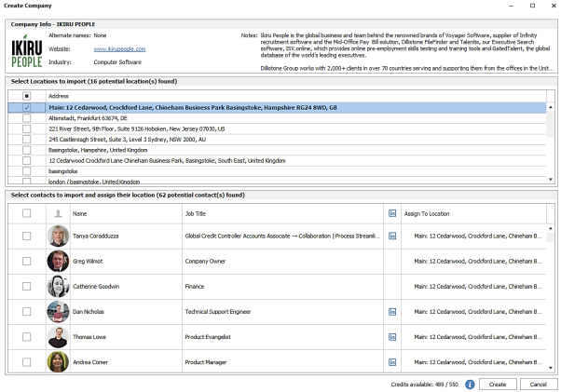Viewport: 561px width, 392px height.
Task: Open Assign To Location for Tanya Coradduzza
Action: [473, 236]
